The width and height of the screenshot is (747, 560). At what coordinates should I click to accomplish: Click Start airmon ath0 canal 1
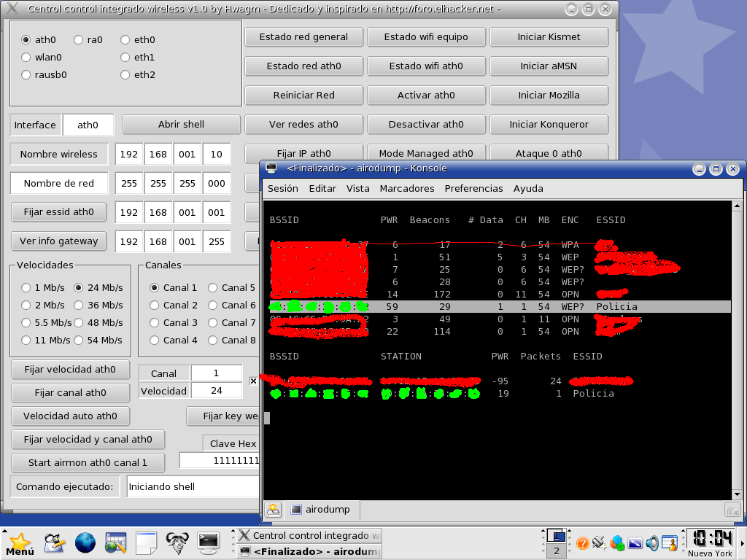(x=88, y=462)
